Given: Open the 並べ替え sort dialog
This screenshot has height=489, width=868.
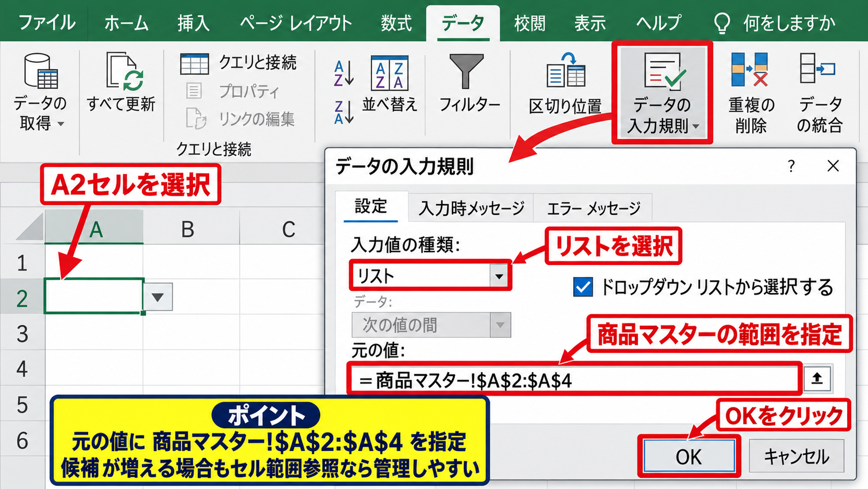Looking at the screenshot, I should click(389, 83).
